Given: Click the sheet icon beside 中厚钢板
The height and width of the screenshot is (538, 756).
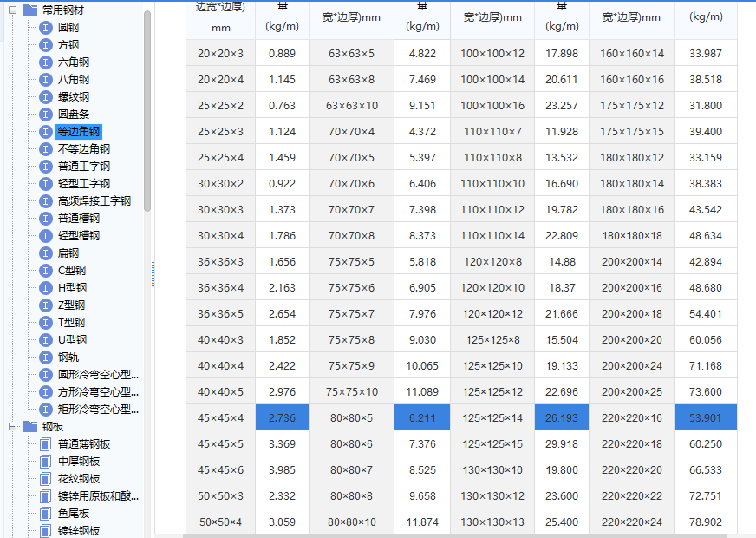Looking at the screenshot, I should (x=45, y=462).
